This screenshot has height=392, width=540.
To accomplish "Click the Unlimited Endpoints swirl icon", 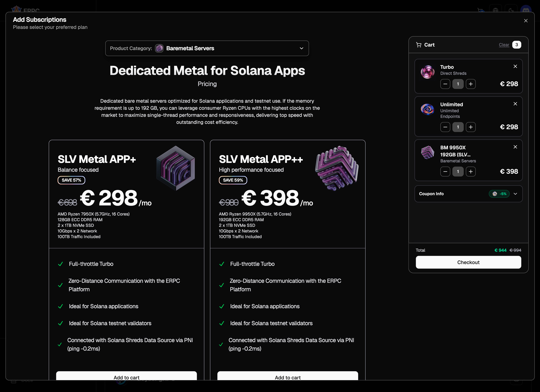I will pyautogui.click(x=427, y=110).
